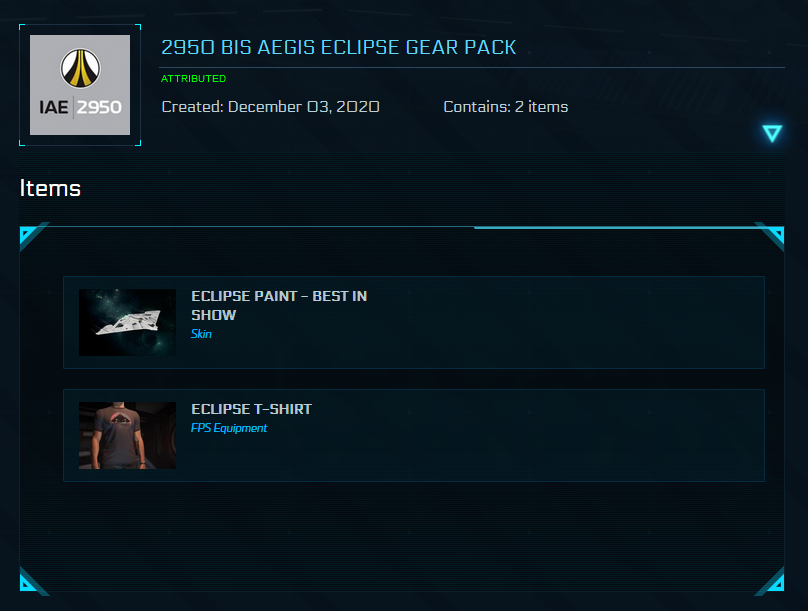This screenshot has width=808, height=611.
Task: Select the Eclipse Paint starry thumbnail image
Action: pyautogui.click(x=127, y=322)
